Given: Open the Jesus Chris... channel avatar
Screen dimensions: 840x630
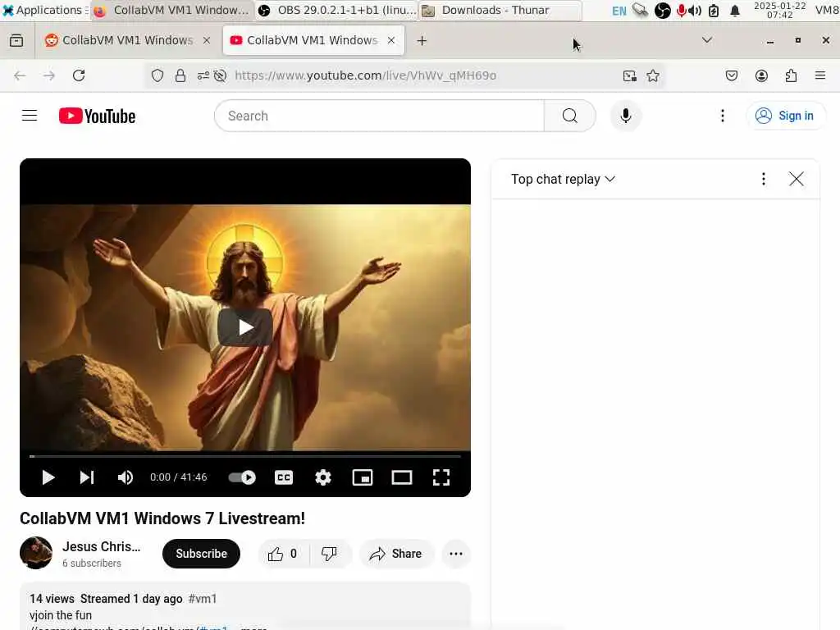Looking at the screenshot, I should (36, 553).
